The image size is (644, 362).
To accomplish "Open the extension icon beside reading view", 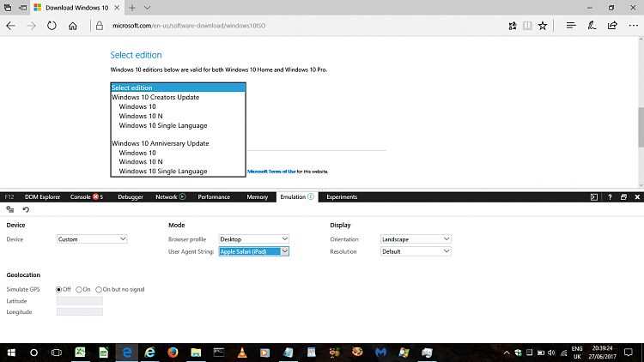I will [x=512, y=26].
